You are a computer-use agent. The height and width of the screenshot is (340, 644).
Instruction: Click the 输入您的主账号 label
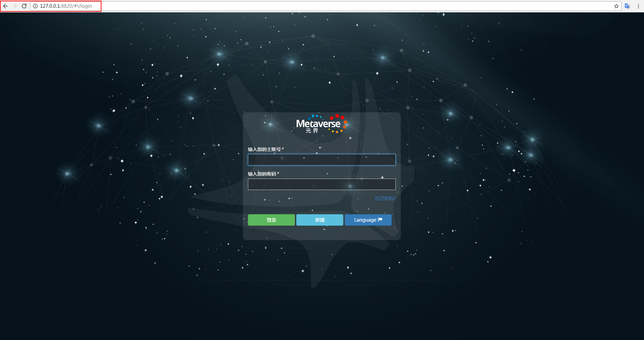pyautogui.click(x=266, y=149)
